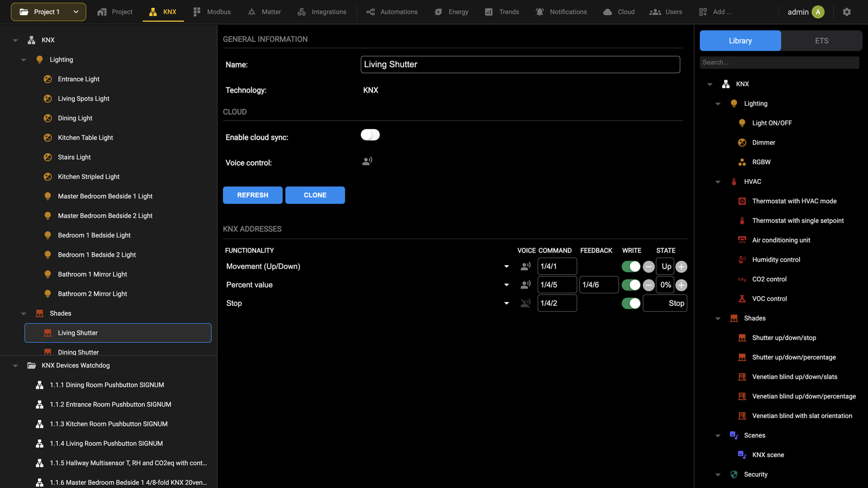
Task: Collapse HVAC group in Library
Action: (718, 182)
